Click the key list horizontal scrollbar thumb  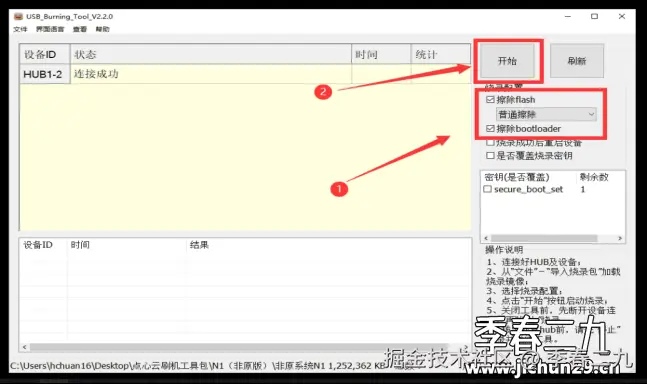click(544, 238)
